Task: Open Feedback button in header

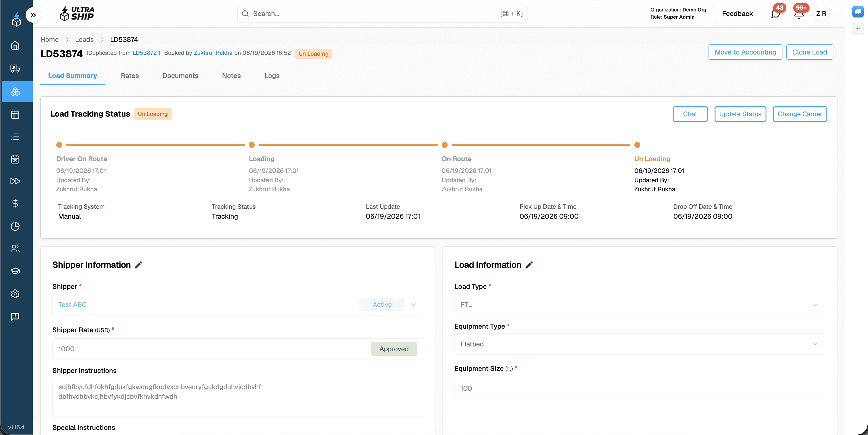Action: [737, 14]
